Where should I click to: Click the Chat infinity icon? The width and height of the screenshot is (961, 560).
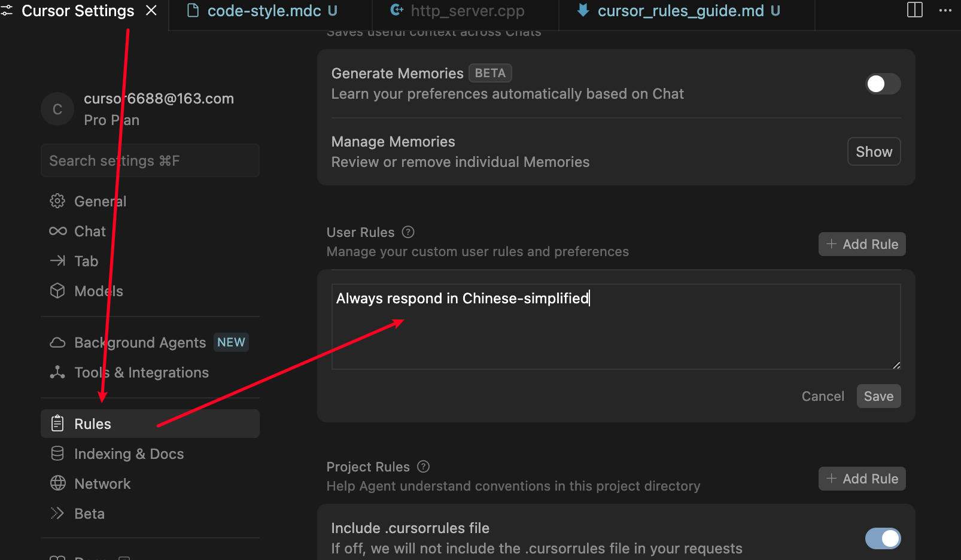click(x=57, y=231)
